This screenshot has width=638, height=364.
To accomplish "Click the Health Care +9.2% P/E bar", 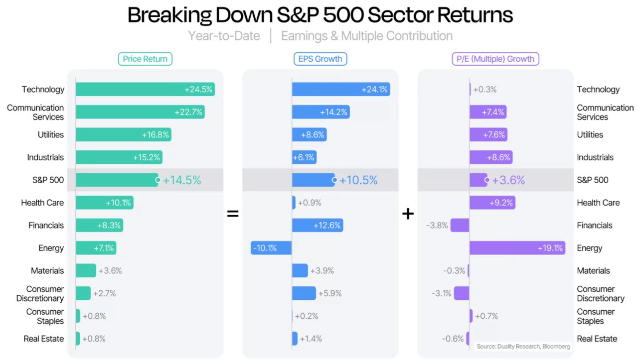I will [x=492, y=203].
